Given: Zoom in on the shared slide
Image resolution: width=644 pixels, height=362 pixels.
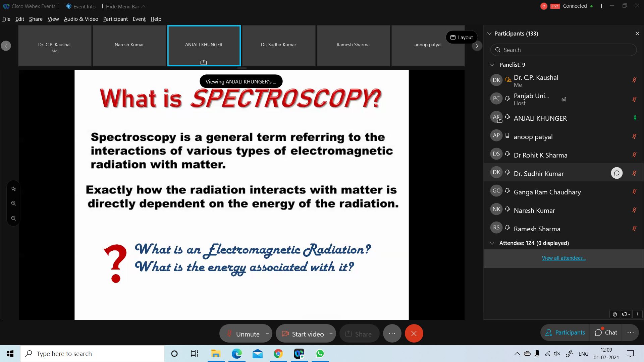Looking at the screenshot, I should coord(13,203).
